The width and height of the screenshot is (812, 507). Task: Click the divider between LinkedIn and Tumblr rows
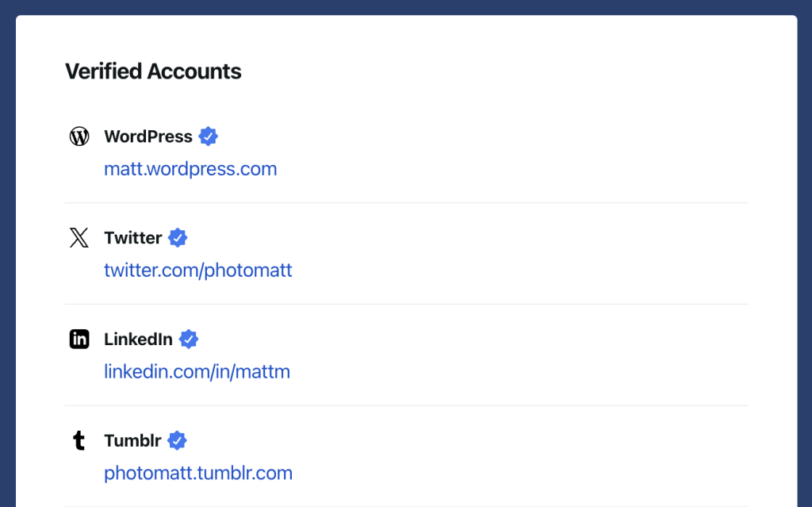pyautogui.click(x=406, y=405)
